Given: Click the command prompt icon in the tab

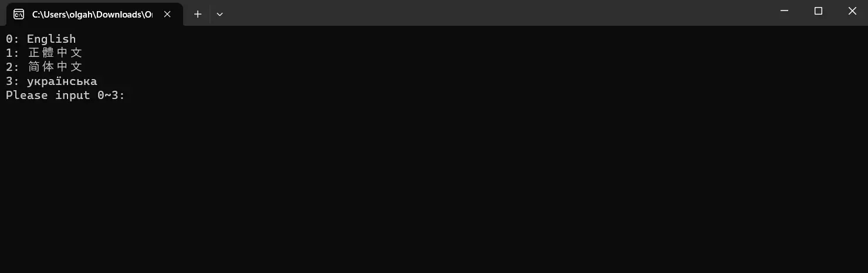Looking at the screenshot, I should pyautogui.click(x=19, y=14).
